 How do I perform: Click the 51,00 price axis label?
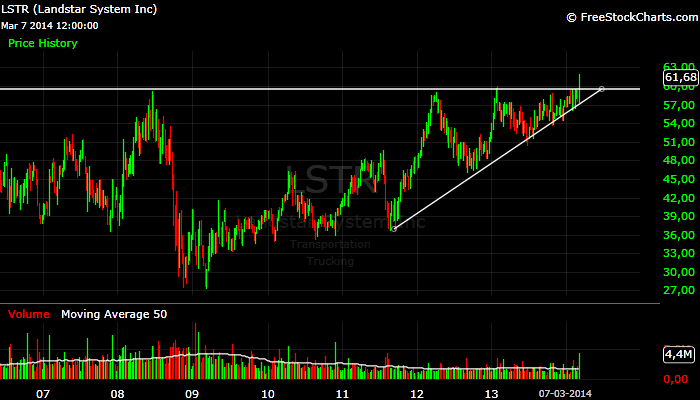coord(679,142)
